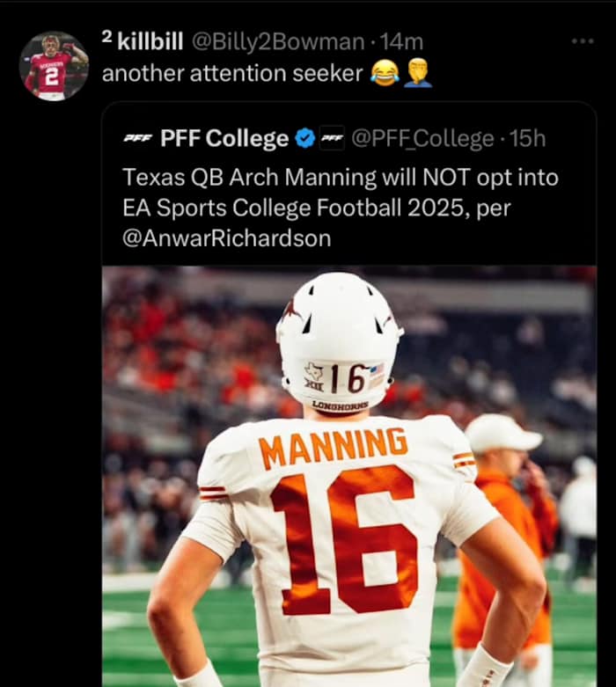Click the PFF affiliate badge after checkmark

[331, 139]
